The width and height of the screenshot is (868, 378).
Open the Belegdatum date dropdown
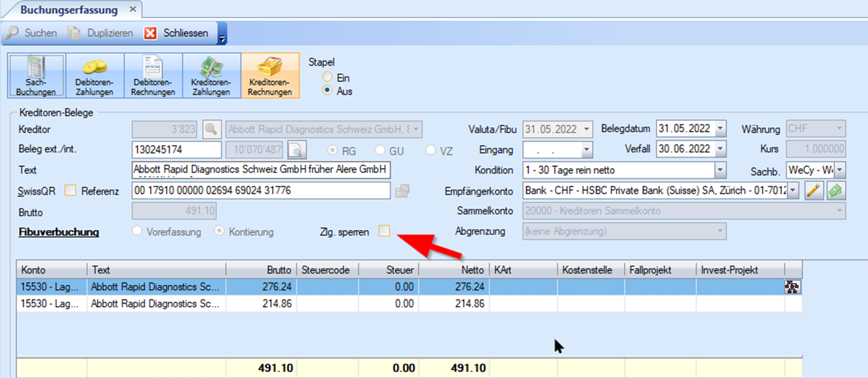(x=720, y=129)
